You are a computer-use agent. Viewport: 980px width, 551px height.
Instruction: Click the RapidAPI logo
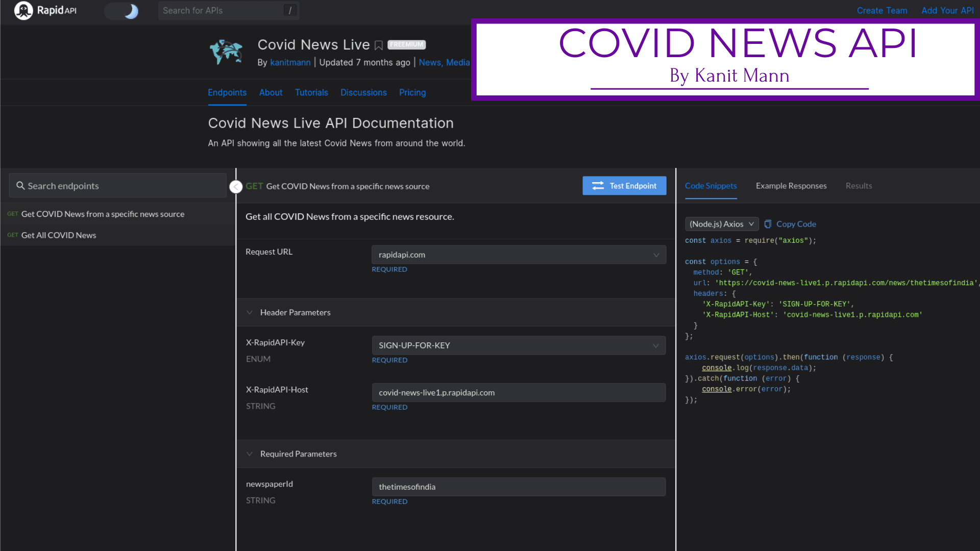[45, 10]
